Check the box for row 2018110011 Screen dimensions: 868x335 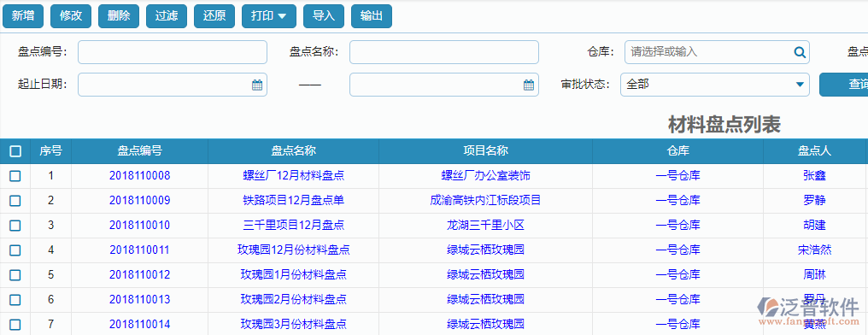tap(15, 250)
